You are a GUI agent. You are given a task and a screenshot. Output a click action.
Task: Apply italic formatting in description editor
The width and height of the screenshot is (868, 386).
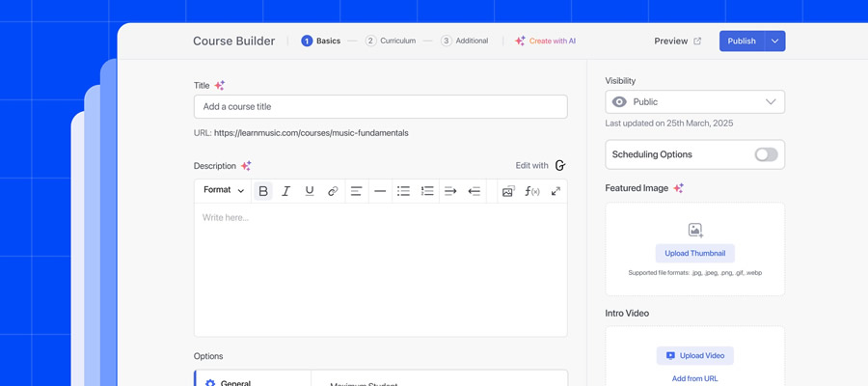pyautogui.click(x=285, y=191)
